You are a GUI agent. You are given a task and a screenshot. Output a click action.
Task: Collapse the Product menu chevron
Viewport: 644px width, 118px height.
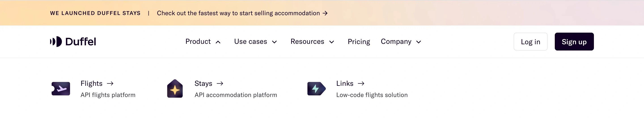(218, 42)
